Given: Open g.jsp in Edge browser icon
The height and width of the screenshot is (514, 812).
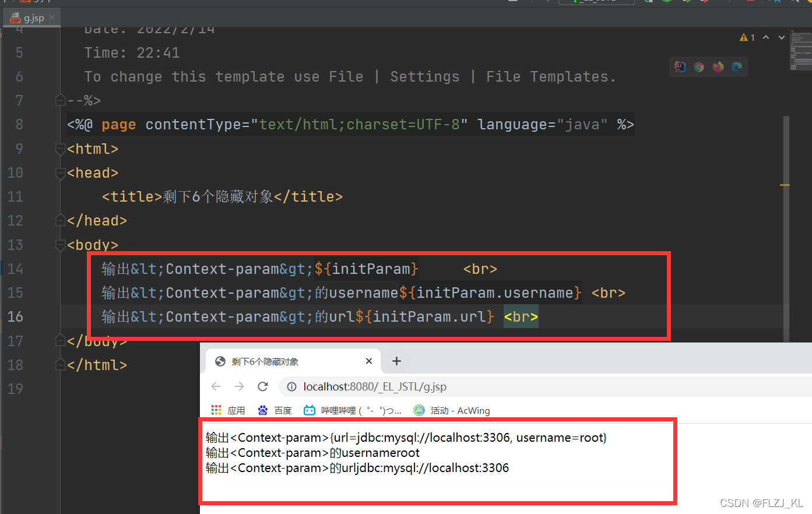Looking at the screenshot, I should (x=737, y=67).
